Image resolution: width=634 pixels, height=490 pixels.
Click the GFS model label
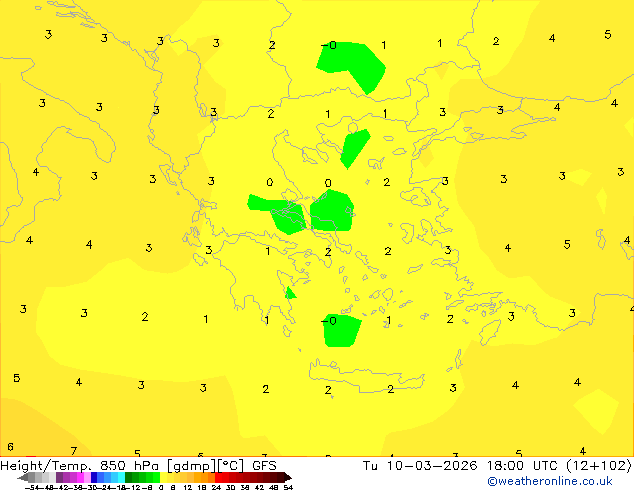point(264,466)
